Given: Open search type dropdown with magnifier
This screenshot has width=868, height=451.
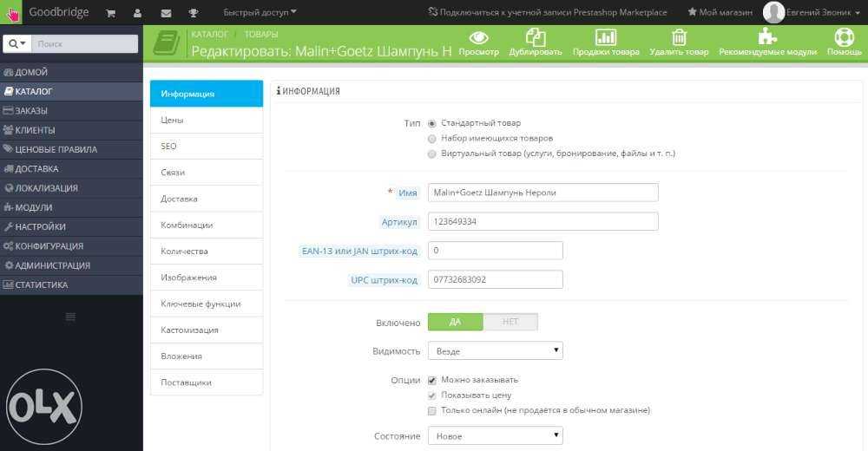Looking at the screenshot, I should 17,43.
